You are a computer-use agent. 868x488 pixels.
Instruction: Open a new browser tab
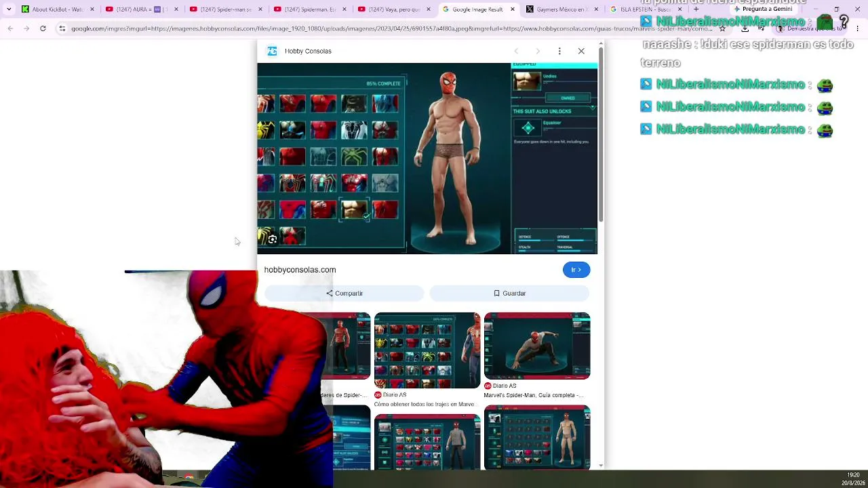[696, 9]
